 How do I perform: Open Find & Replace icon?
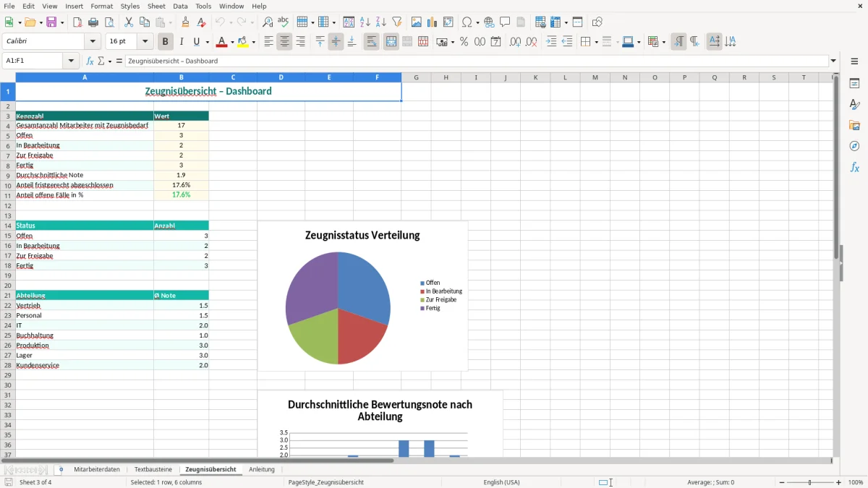268,22
